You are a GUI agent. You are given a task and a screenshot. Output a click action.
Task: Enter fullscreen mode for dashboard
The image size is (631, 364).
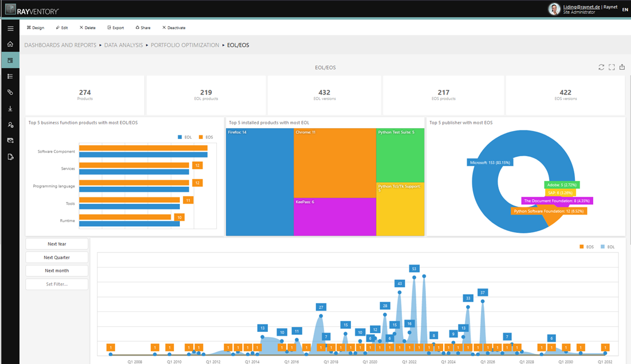[x=612, y=67]
